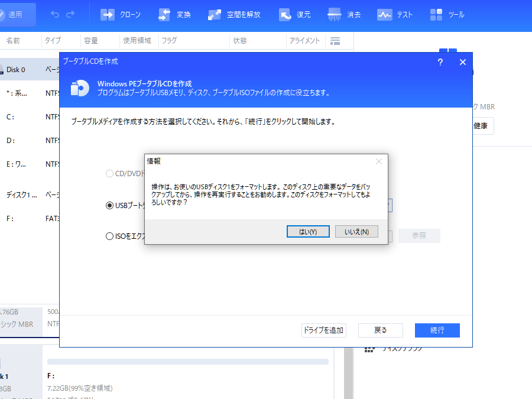Close the 情報 message box with X

379,161
